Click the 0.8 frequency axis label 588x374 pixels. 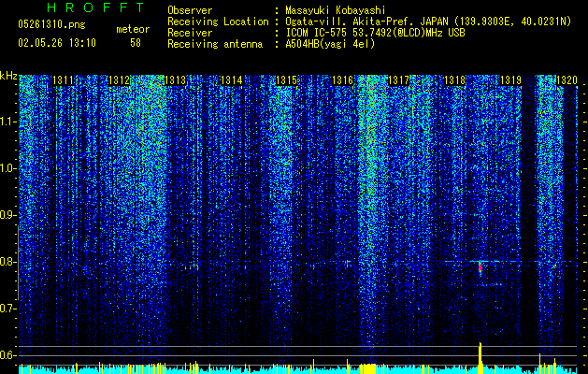tap(8, 262)
